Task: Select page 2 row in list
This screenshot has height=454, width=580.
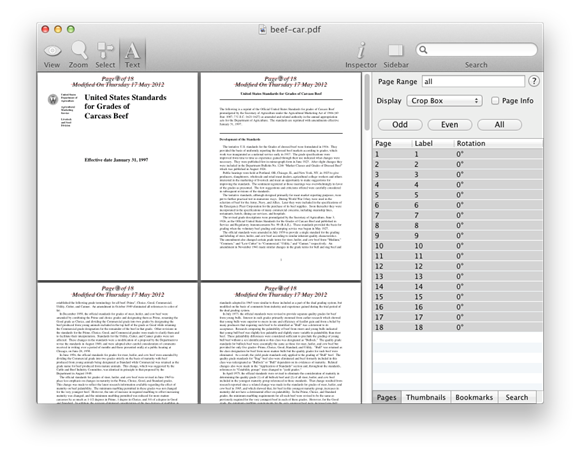Action: click(x=458, y=164)
